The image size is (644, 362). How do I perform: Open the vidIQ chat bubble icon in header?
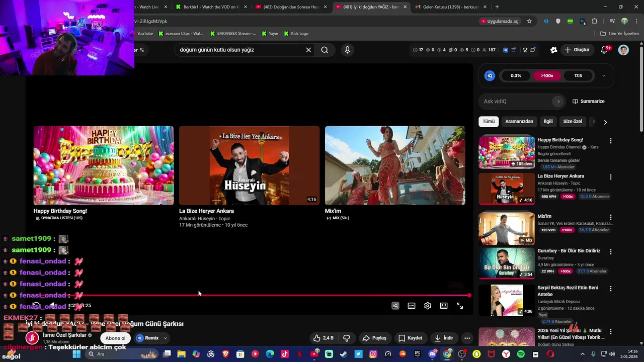[x=533, y=50]
